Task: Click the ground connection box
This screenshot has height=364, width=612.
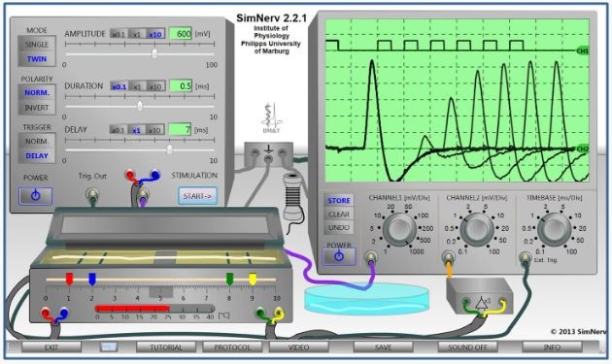Action: [268, 154]
